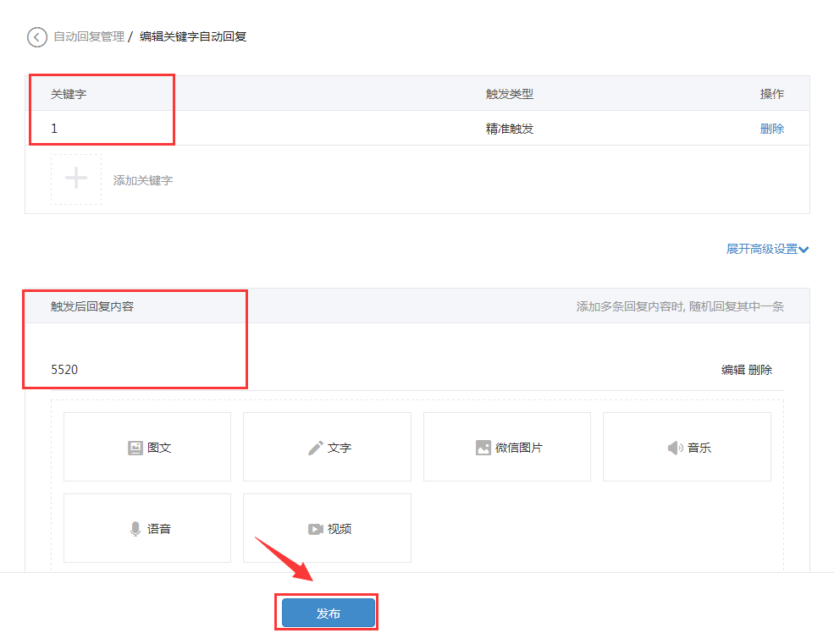The width and height of the screenshot is (834, 644).
Task: Add a 语音 voice reply
Action: (147, 528)
